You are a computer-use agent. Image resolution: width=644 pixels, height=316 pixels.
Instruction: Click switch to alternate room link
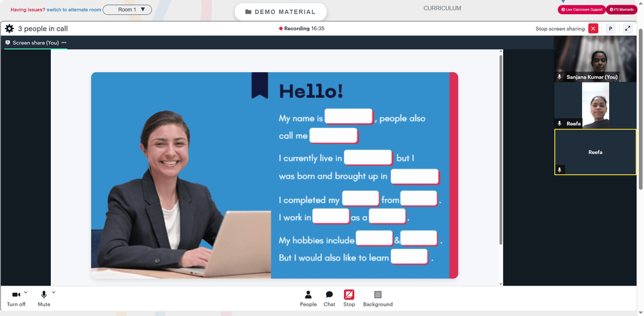(x=74, y=10)
